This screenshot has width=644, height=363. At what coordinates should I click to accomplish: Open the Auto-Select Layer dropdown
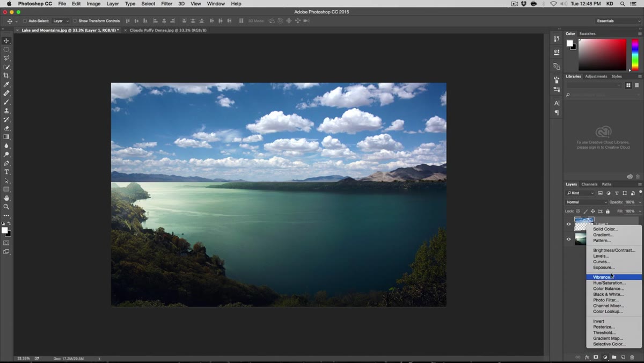[x=60, y=21]
